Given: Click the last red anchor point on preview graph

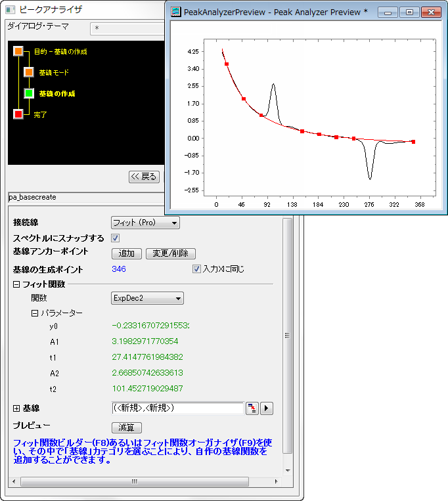Looking at the screenshot, I should coord(413,142).
